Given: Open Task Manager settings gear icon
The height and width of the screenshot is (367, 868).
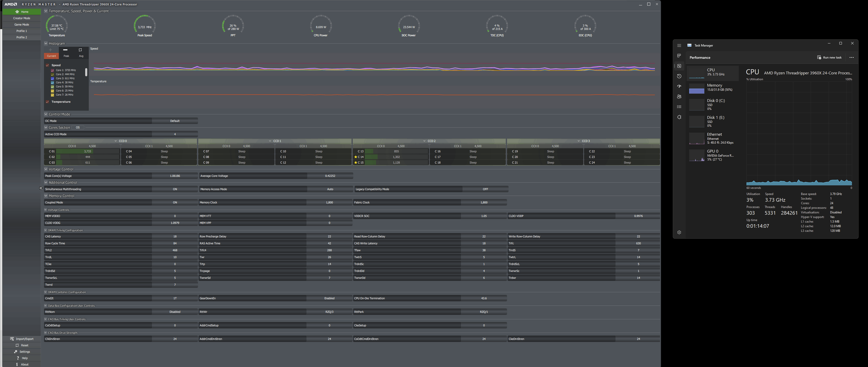Looking at the screenshot, I should click(679, 232).
